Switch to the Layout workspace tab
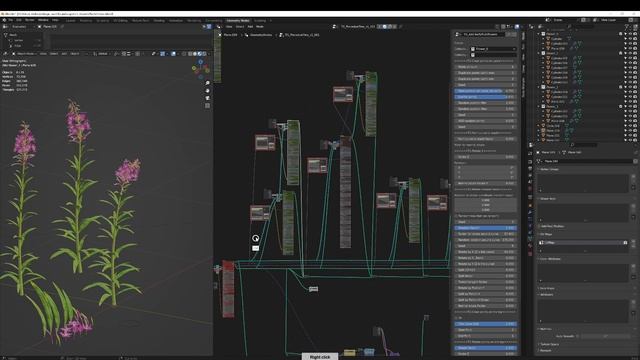Viewport: 640px width, 360px height. [71, 20]
